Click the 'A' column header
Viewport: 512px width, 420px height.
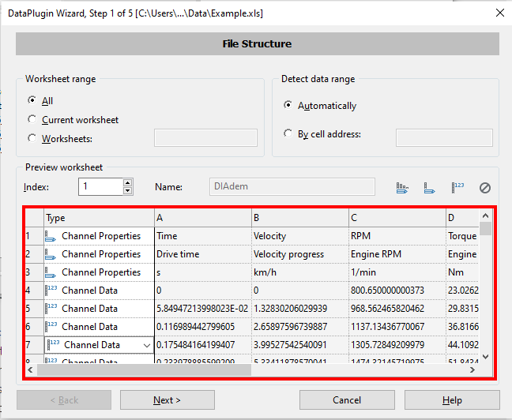click(x=202, y=218)
